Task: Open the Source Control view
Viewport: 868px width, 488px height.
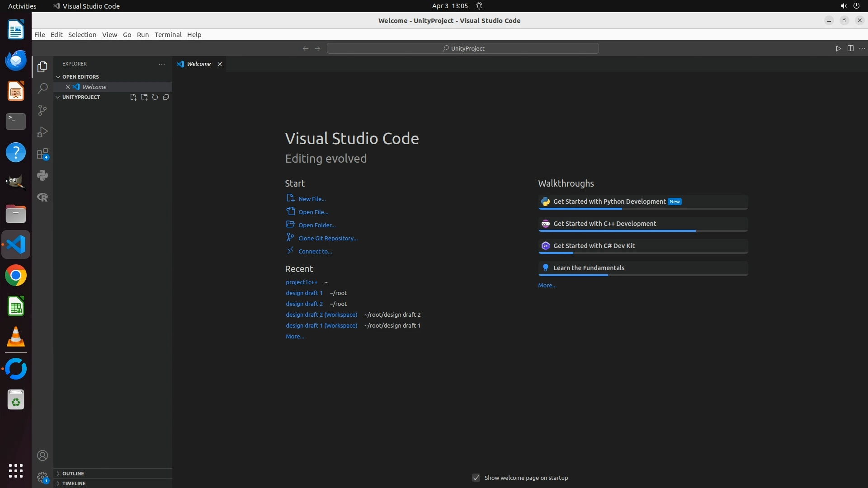Action: [x=42, y=110]
